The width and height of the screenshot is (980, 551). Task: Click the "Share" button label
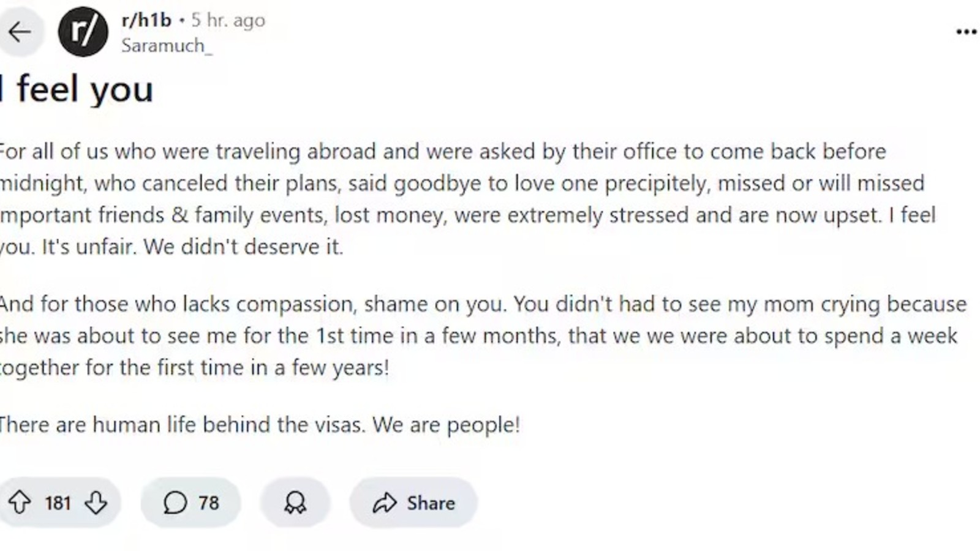pyautogui.click(x=431, y=503)
